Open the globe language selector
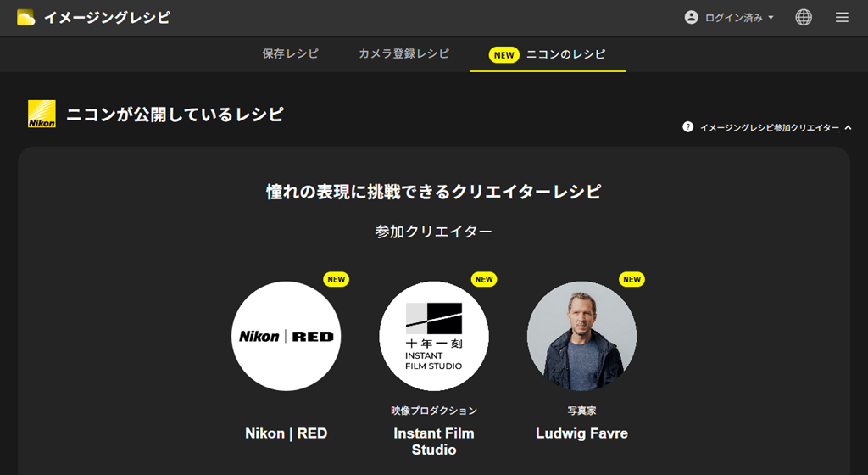Viewport: 868px width, 475px height. tap(804, 18)
